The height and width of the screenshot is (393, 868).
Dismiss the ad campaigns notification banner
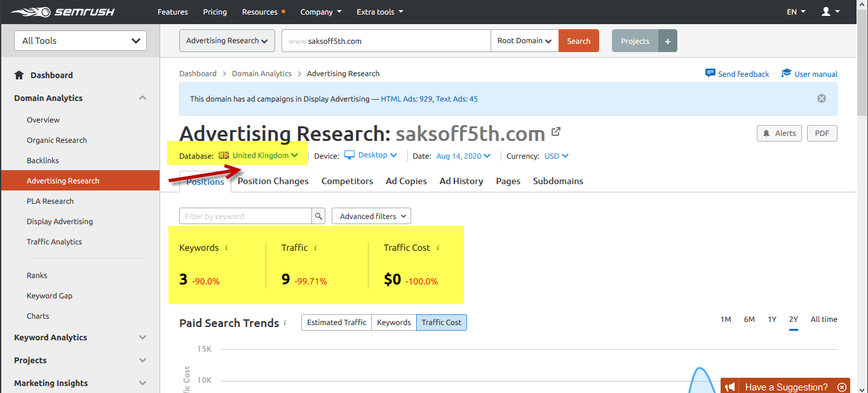click(821, 98)
